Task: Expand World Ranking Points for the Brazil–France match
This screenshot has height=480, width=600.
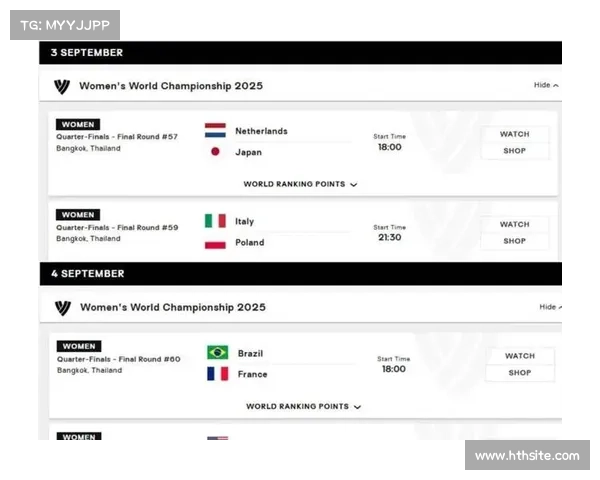Action: tap(303, 407)
